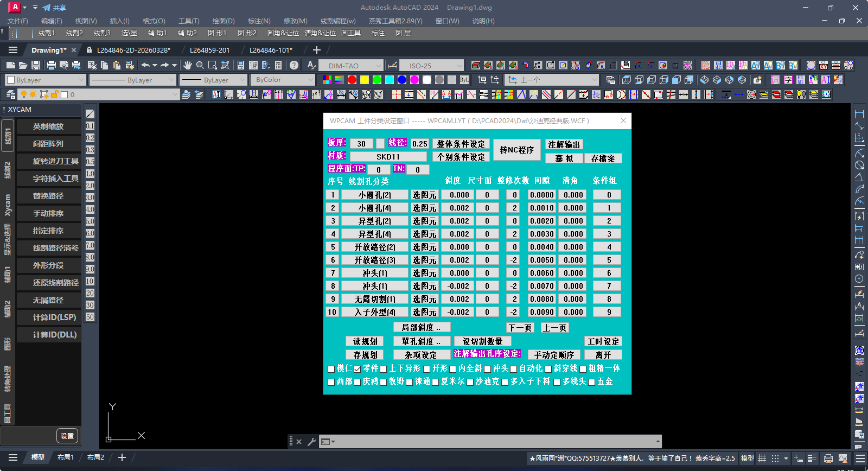Check the 上下异形 checkbox
868x471 pixels.
pos(384,369)
